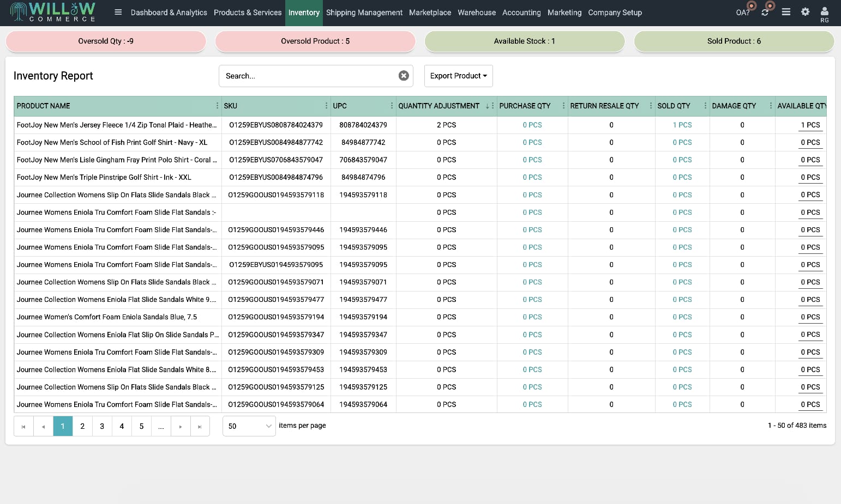The image size is (841, 504).
Task: Open the items per page dropdown
Action: click(249, 426)
